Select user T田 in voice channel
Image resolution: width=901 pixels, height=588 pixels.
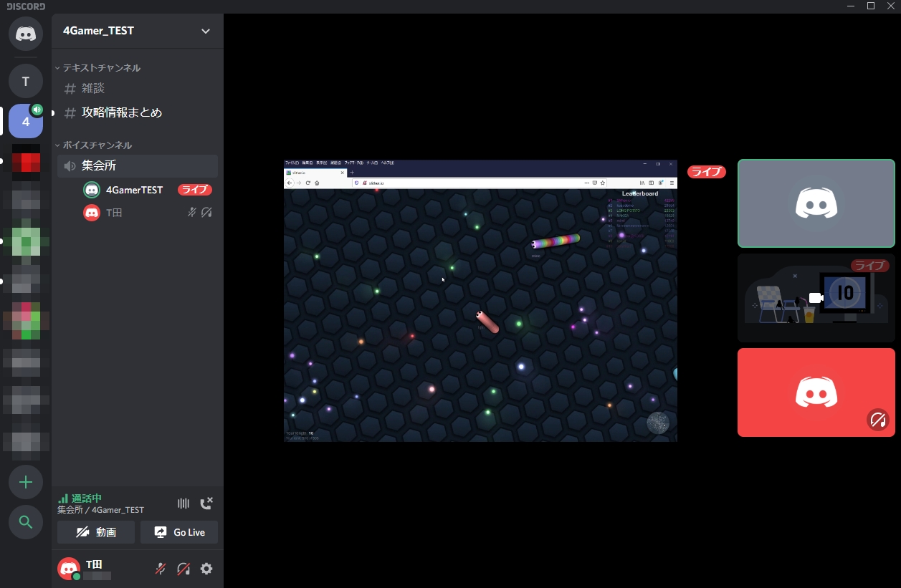[x=114, y=213]
